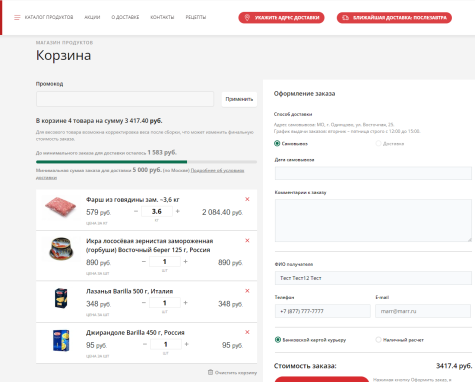Remove Джирандоле Barilla from cart
This screenshot has width=475, height=382.
click(247, 332)
